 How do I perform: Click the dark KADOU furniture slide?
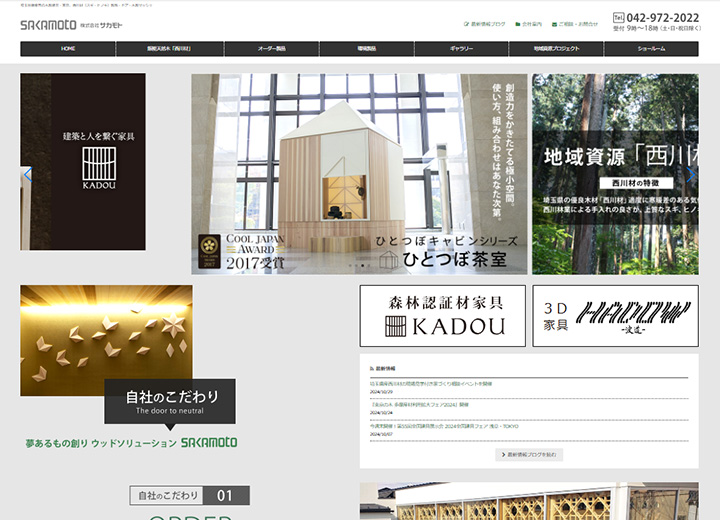pos(83,162)
